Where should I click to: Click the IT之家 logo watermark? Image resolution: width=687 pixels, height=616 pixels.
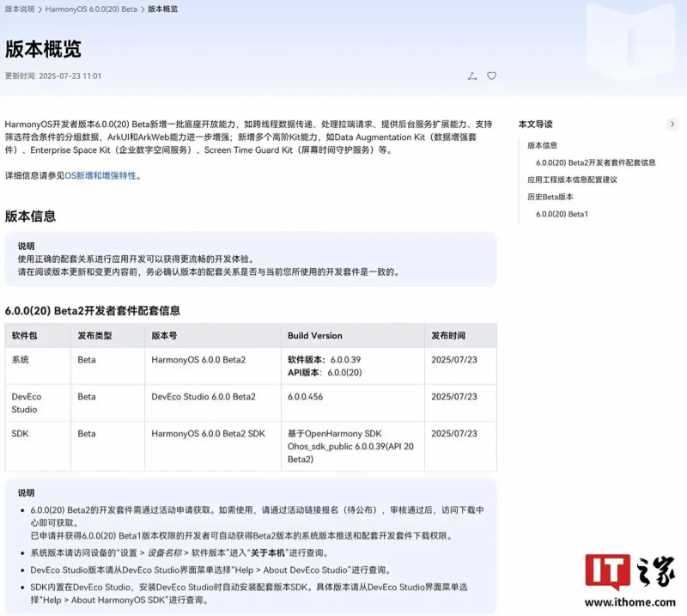(x=629, y=576)
